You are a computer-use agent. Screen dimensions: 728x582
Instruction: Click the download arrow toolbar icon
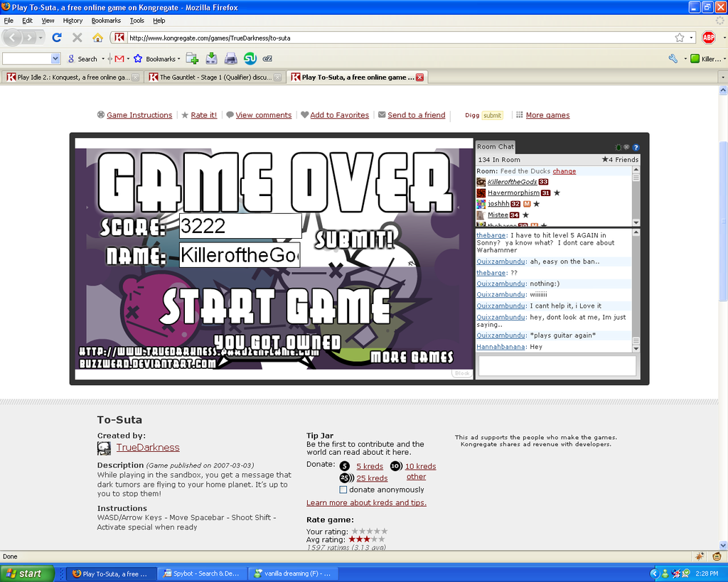(x=211, y=58)
